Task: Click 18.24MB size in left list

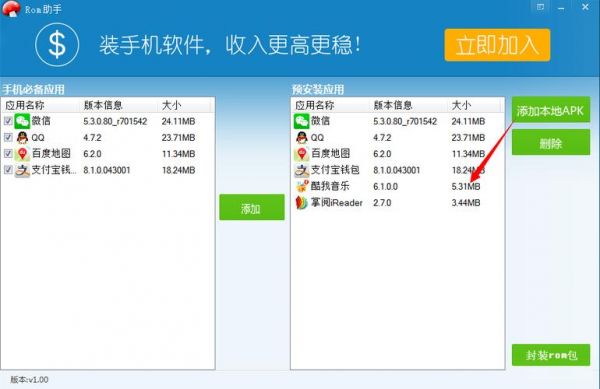Action: click(x=178, y=170)
